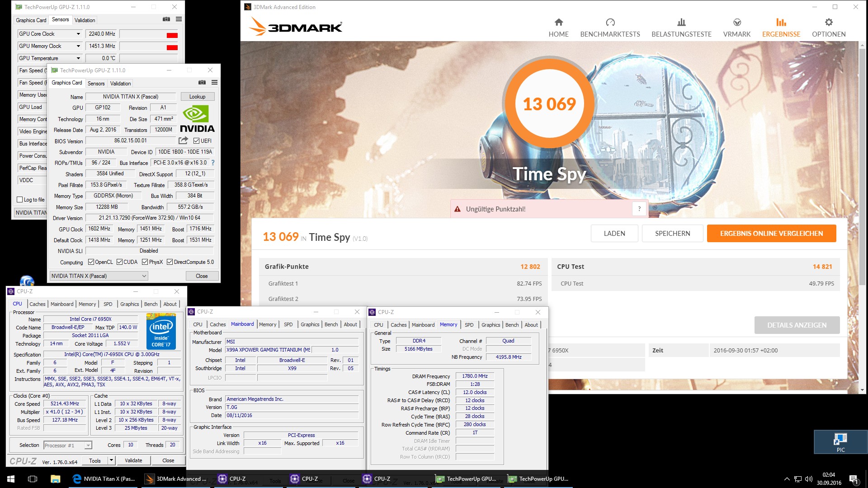This screenshot has width=868, height=488.
Task: Open the Mainboard tab in Memory CPU-Z window
Action: (x=423, y=325)
